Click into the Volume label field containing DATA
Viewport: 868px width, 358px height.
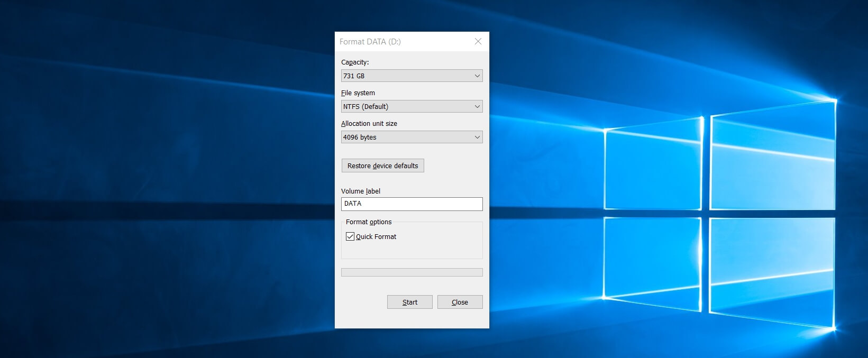click(x=412, y=204)
